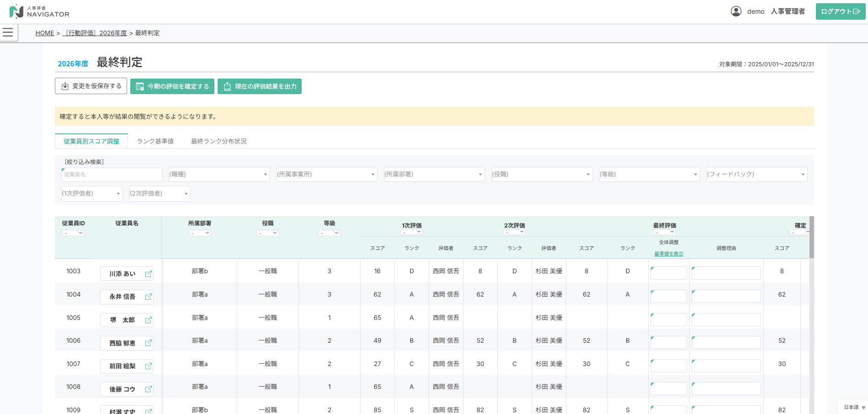Open external link icon for 西脇 郁恵
868x414 pixels.
pyautogui.click(x=148, y=343)
